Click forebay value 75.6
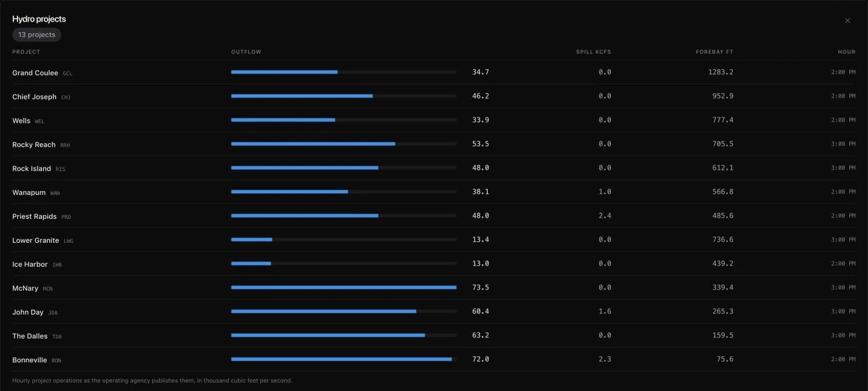Image resolution: width=868 pixels, height=391 pixels. point(725,359)
